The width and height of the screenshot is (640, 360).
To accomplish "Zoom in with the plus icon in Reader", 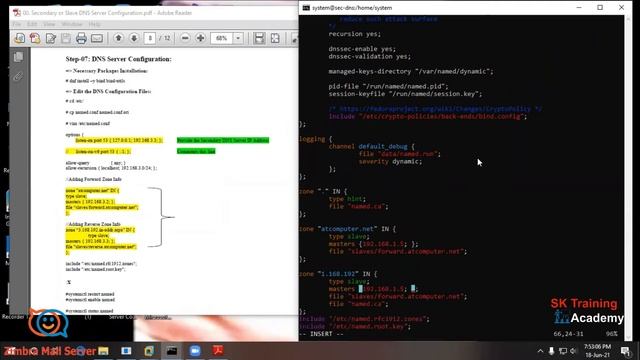I will click(x=200, y=38).
